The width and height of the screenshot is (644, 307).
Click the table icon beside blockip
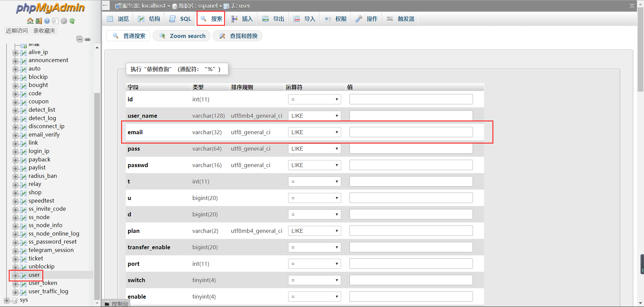click(x=23, y=77)
